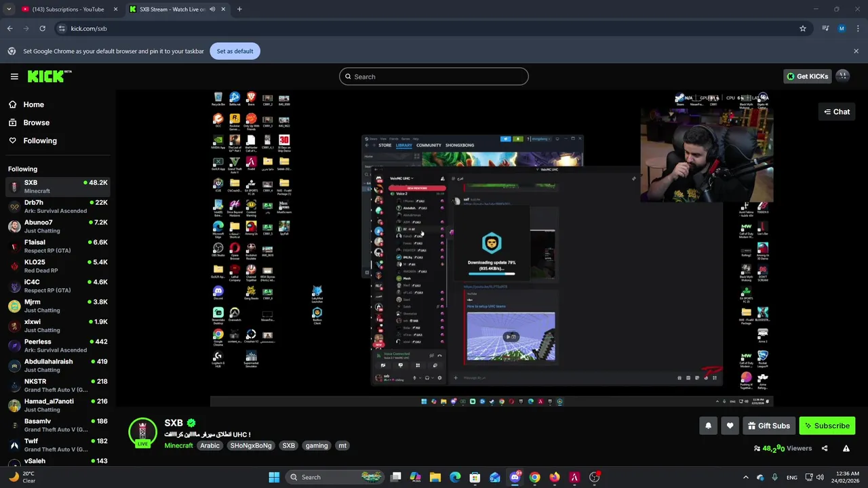Open Microsoft Edge from taskbar
Image resolution: width=868 pixels, height=488 pixels.
tap(455, 477)
